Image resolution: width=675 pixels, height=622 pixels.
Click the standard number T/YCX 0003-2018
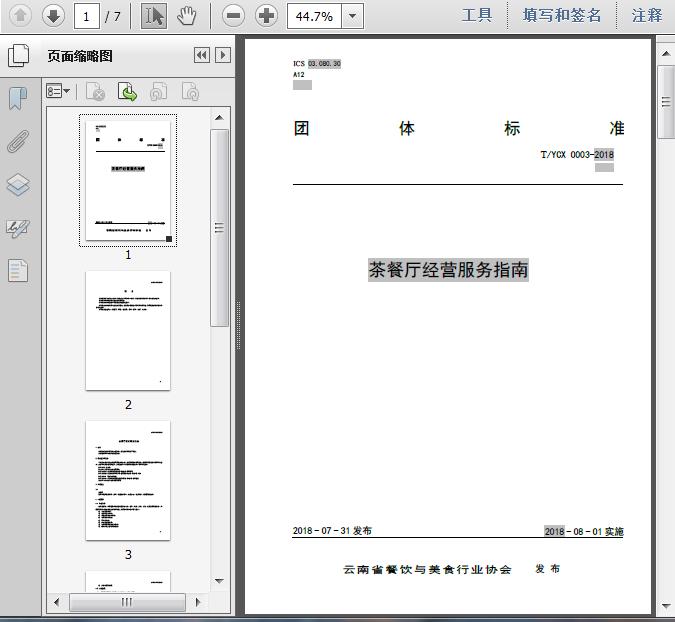(577, 155)
